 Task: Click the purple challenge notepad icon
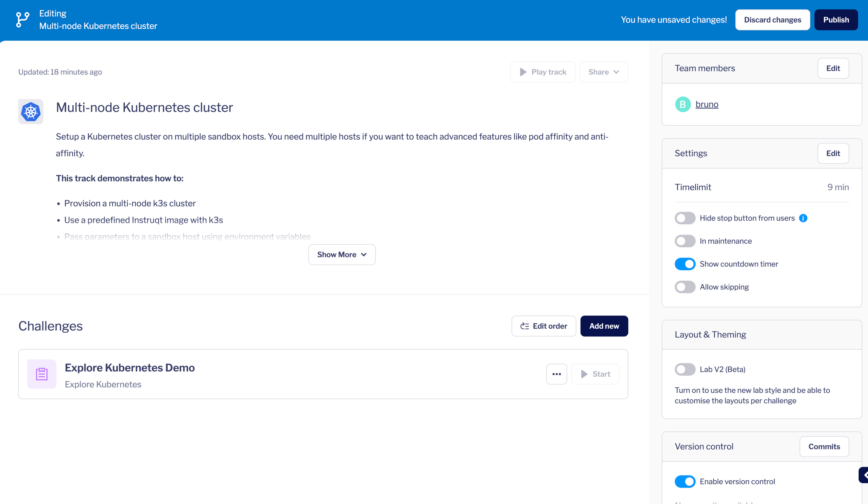42,374
